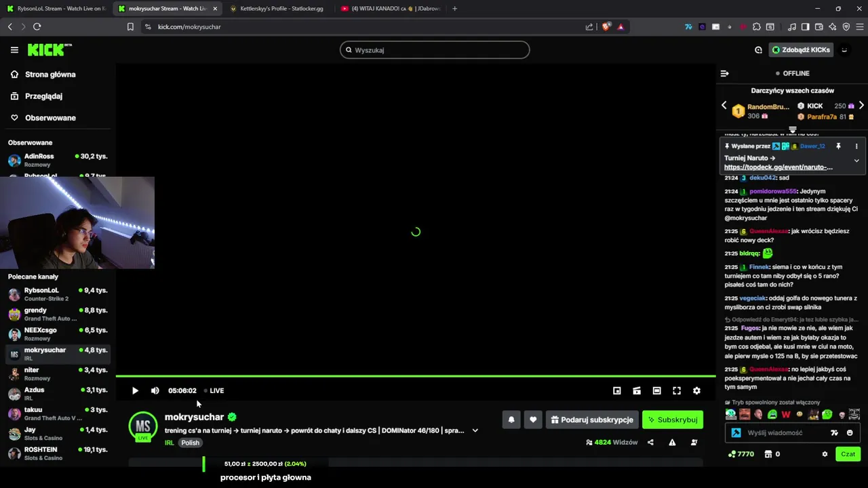Viewport: 868px width, 488px height.
Task: Play the stream with the play button
Action: click(x=135, y=390)
